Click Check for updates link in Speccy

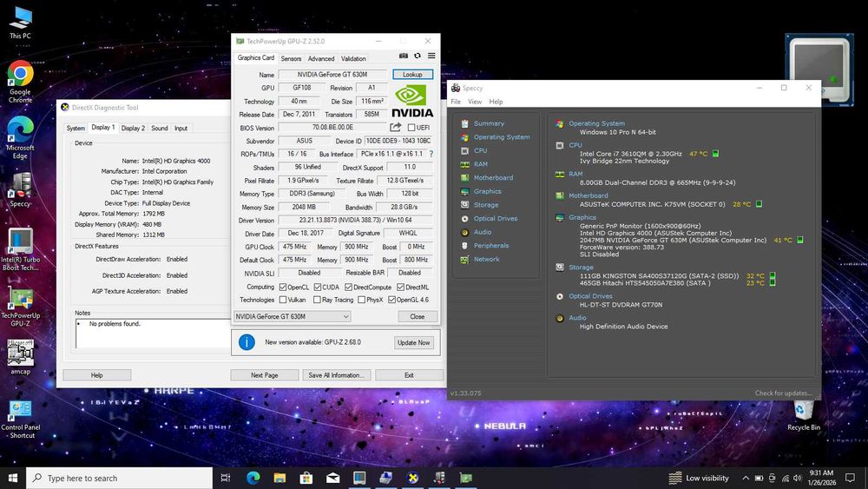pyautogui.click(x=783, y=393)
